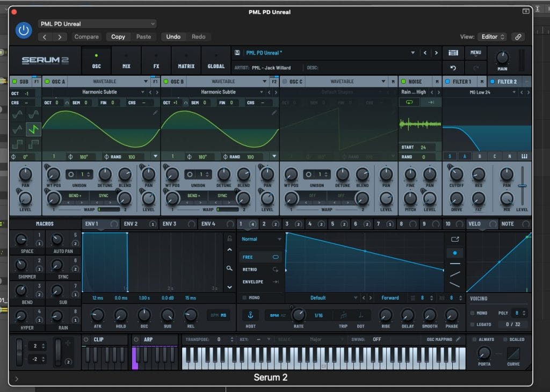Viewport: 550px width, 392px height.
Task: Click the filter CUTOFF knob
Action: pyautogui.click(x=457, y=175)
